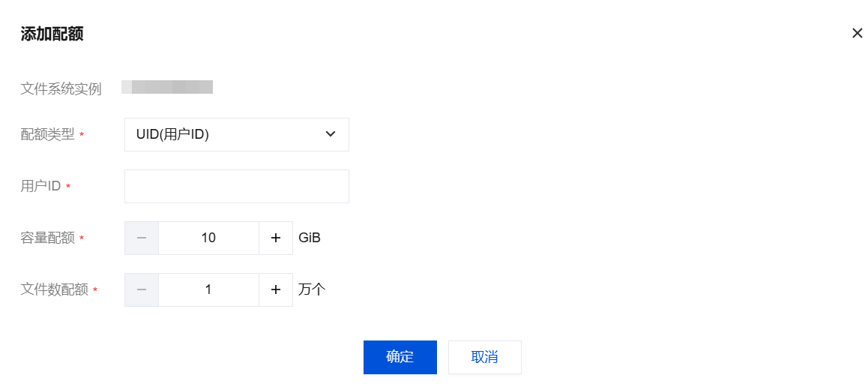Click the 容量配额 field label
Screen dimensions: 868x387
click(x=47, y=238)
